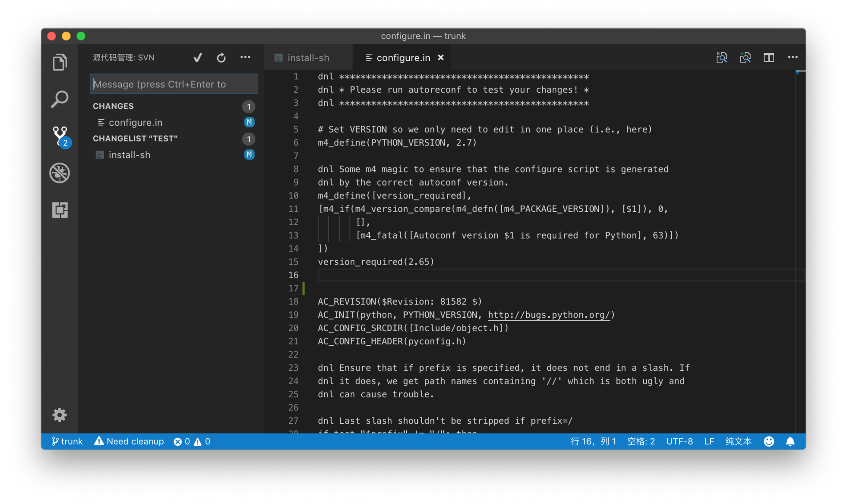Click Need cleanup warning in status bar
Image resolution: width=847 pixels, height=504 pixels.
point(129,441)
